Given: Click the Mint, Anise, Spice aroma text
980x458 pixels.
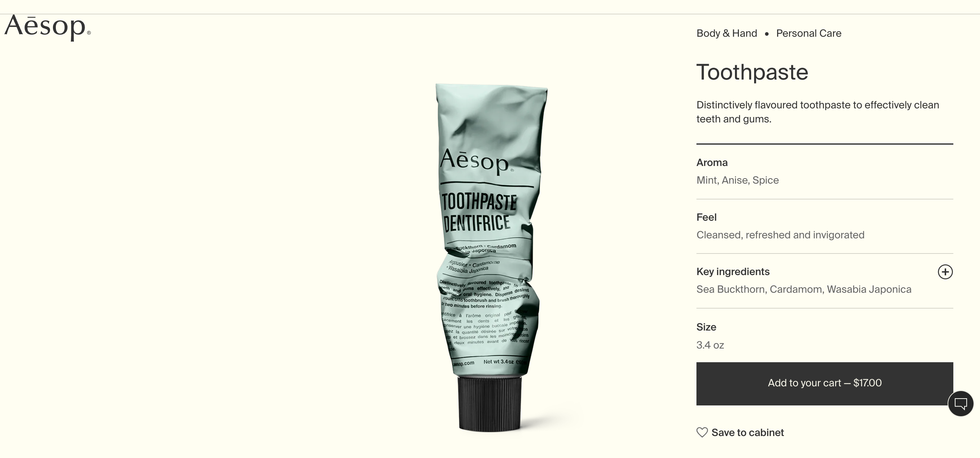Looking at the screenshot, I should click(x=737, y=180).
